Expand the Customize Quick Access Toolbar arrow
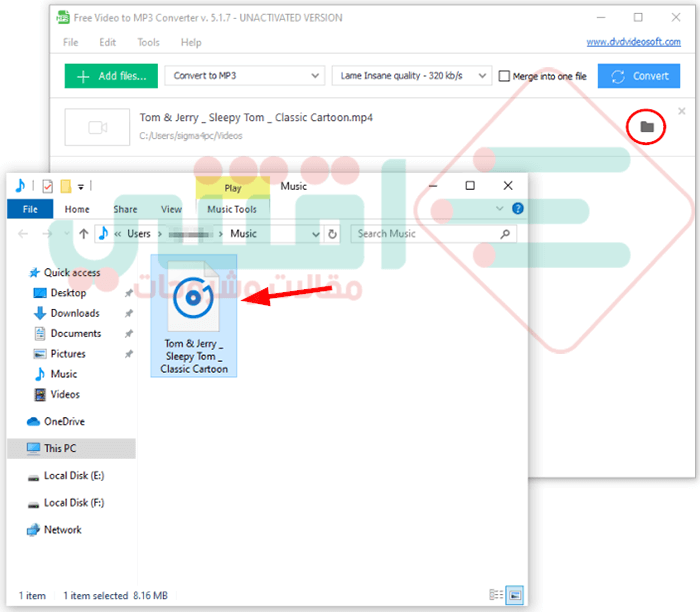The width and height of the screenshot is (700, 612). click(x=81, y=187)
